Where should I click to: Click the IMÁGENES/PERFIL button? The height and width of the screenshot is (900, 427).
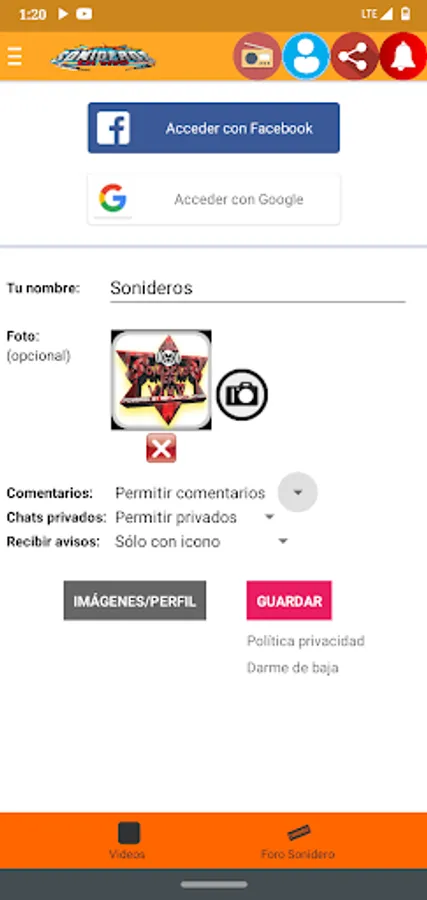pos(135,600)
